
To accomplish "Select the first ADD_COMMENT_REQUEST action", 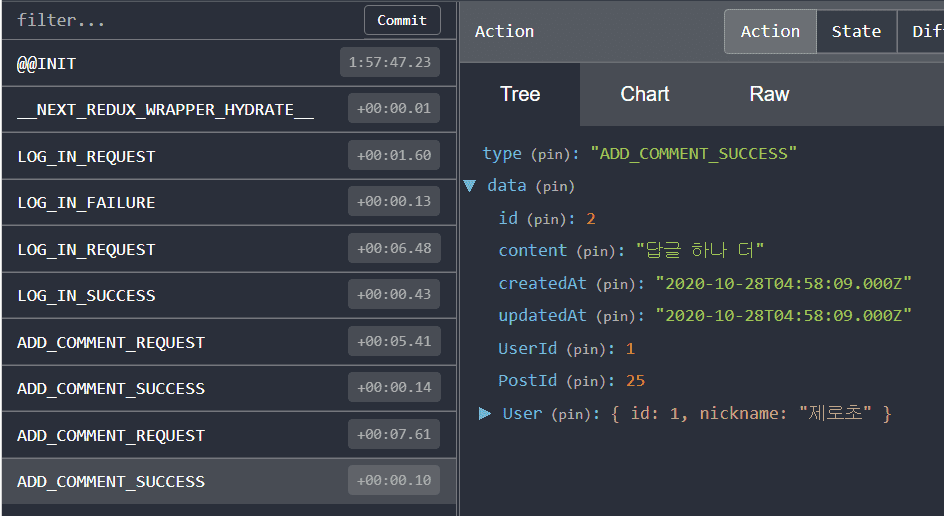I will 229,342.
